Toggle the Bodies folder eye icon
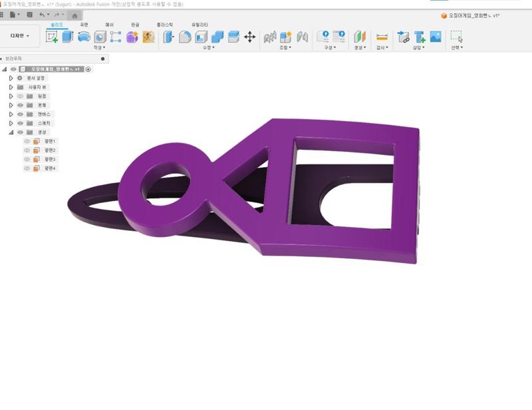The height and width of the screenshot is (410, 532). point(21,105)
